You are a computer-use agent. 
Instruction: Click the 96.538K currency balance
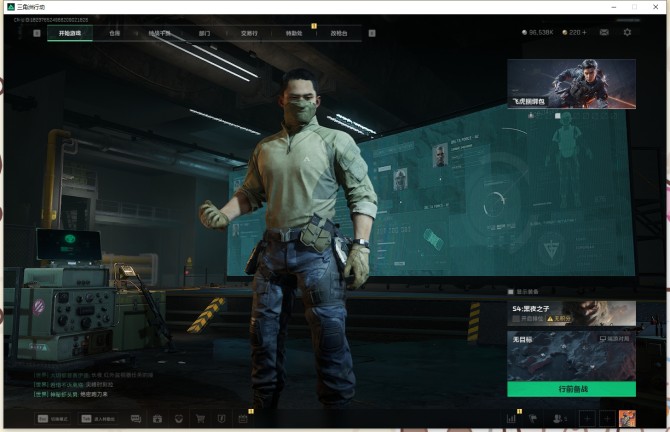click(x=538, y=32)
